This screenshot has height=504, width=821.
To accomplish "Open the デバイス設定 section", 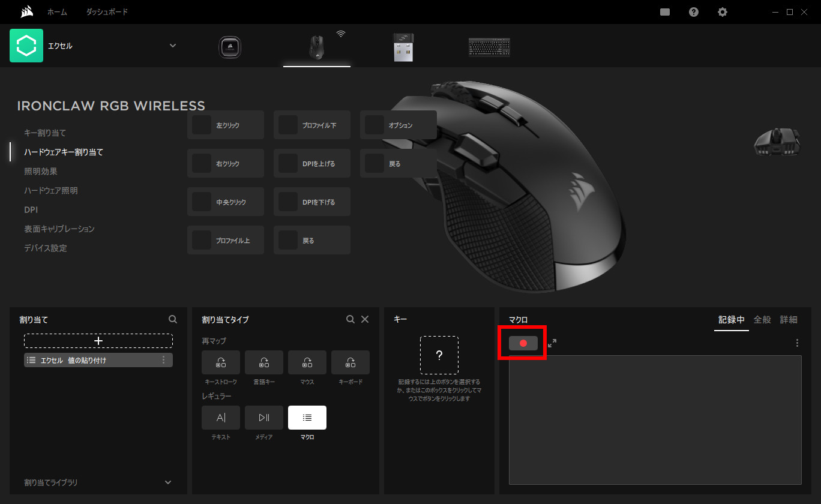I will (46, 248).
